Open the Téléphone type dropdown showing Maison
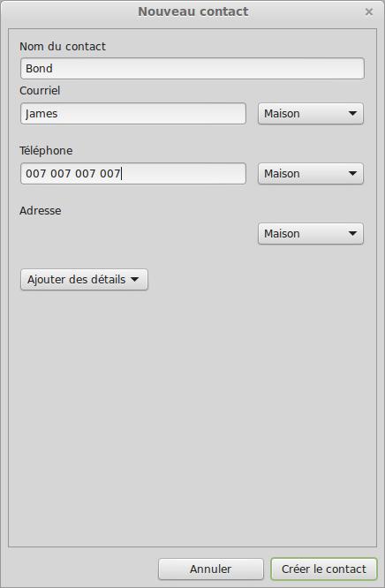 [x=310, y=174]
